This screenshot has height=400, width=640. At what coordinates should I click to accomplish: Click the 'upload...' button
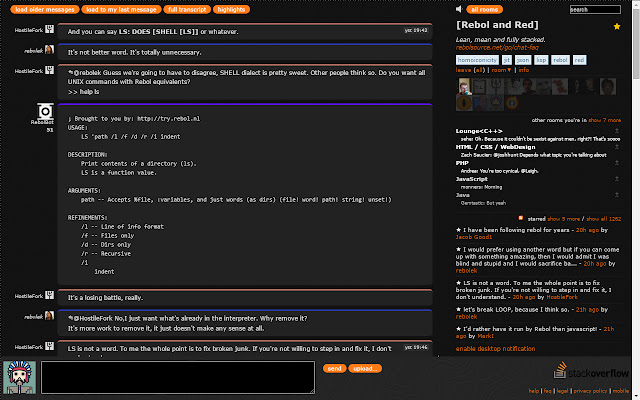click(x=365, y=369)
